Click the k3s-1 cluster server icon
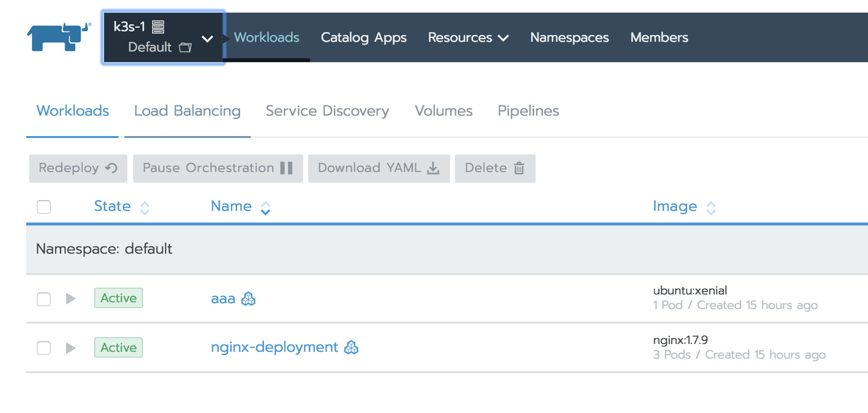 coord(158,27)
